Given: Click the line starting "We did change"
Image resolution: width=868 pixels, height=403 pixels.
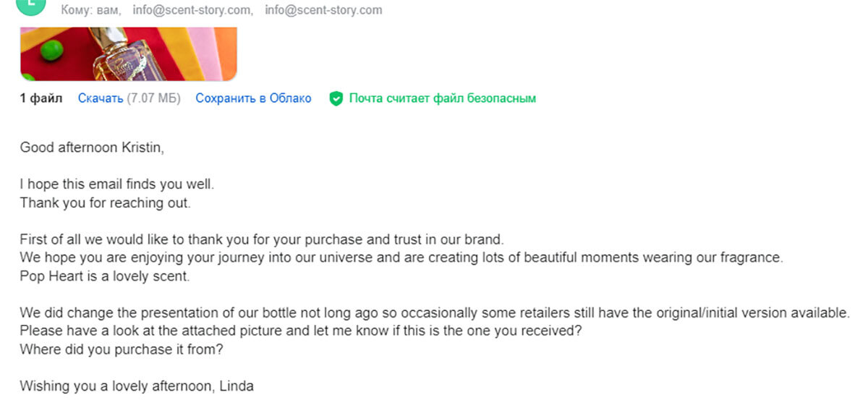Looking at the screenshot, I should [x=434, y=313].
